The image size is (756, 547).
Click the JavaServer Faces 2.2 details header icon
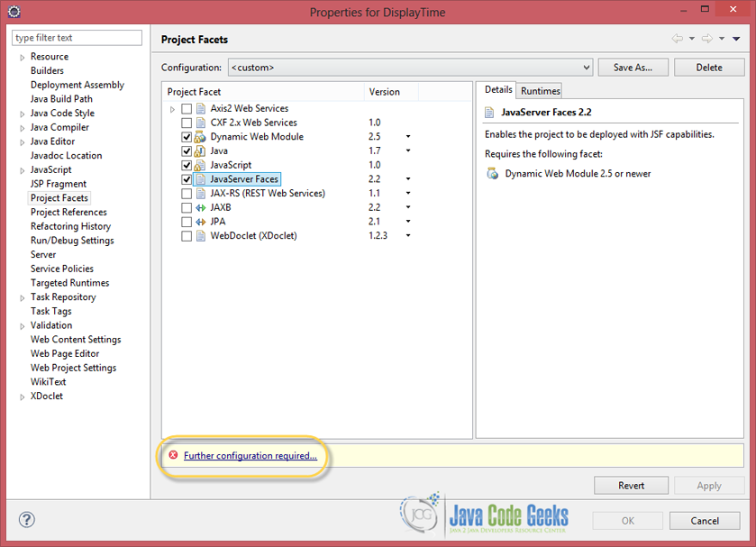[489, 113]
